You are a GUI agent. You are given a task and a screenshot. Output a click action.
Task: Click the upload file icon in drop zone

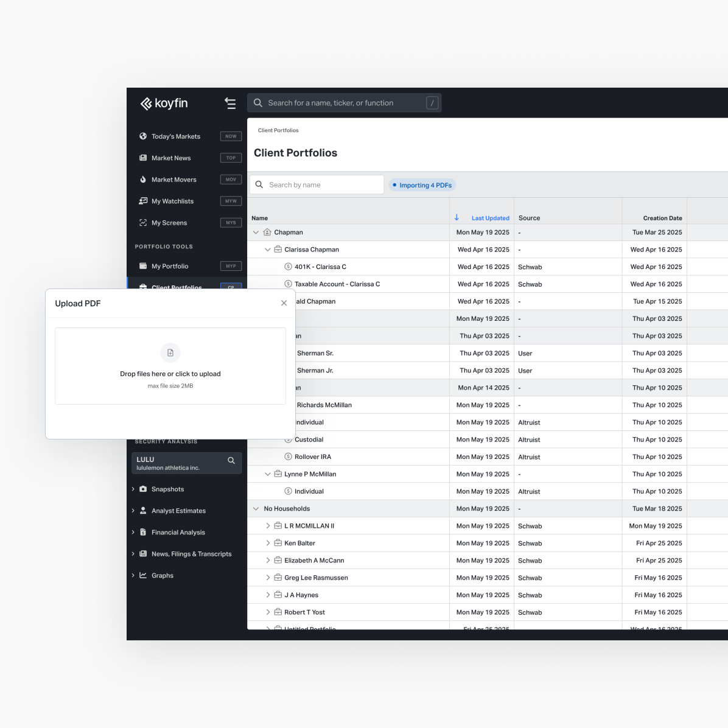click(x=170, y=353)
